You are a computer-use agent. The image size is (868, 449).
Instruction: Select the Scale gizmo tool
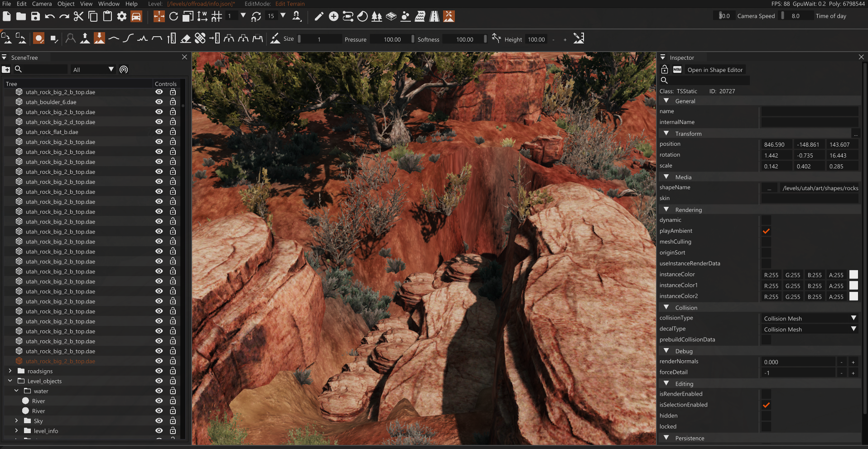[188, 16]
